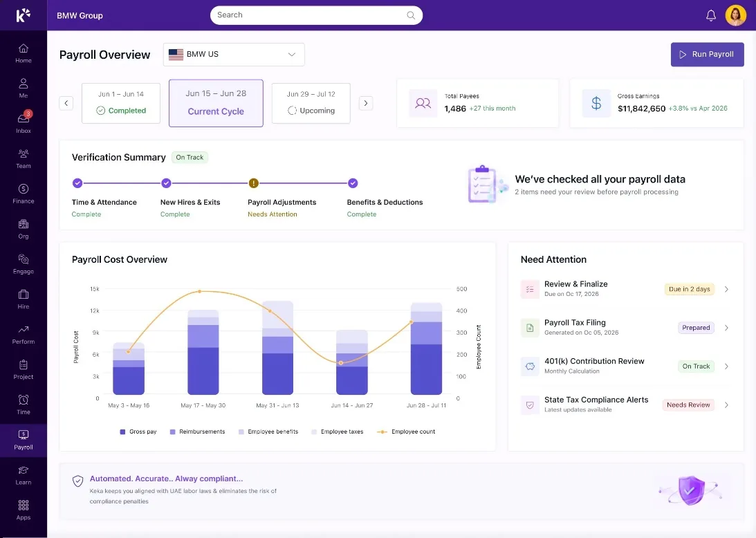This screenshot has height=538, width=756.
Task: Open the Payroll sidebar menu item
Action: (23, 440)
